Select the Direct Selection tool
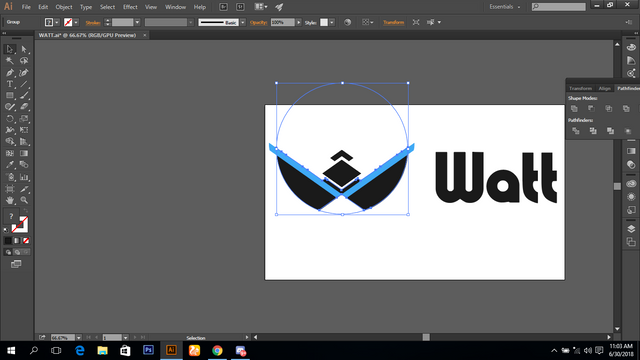Viewport: 640px width, 360px height. click(x=24, y=49)
